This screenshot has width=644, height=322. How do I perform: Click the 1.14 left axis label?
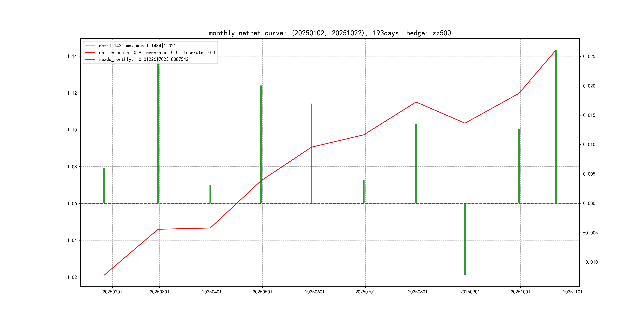pyautogui.click(x=72, y=56)
